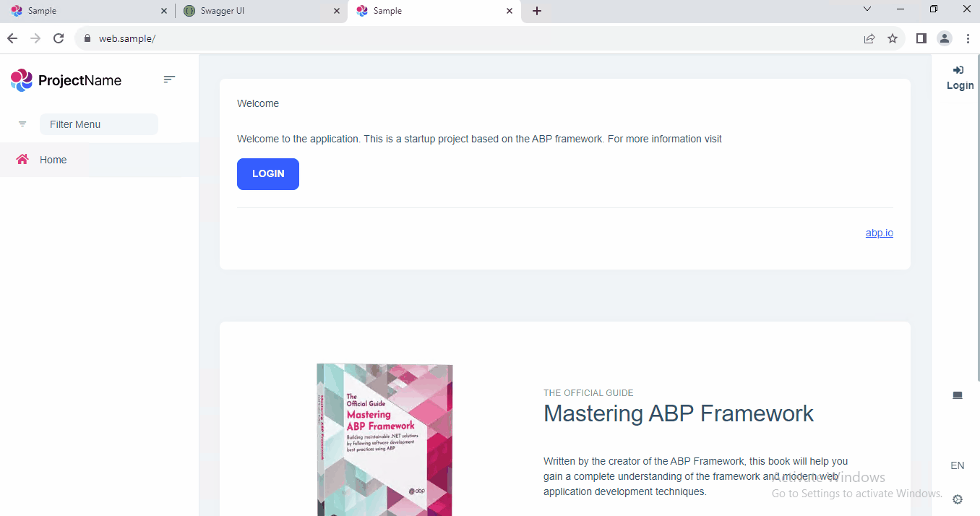
Task: Select the active Sample tab
Action: point(434,11)
